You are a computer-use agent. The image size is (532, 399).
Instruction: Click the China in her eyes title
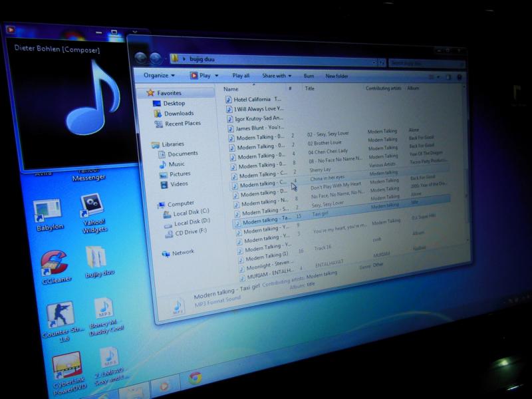(327, 178)
